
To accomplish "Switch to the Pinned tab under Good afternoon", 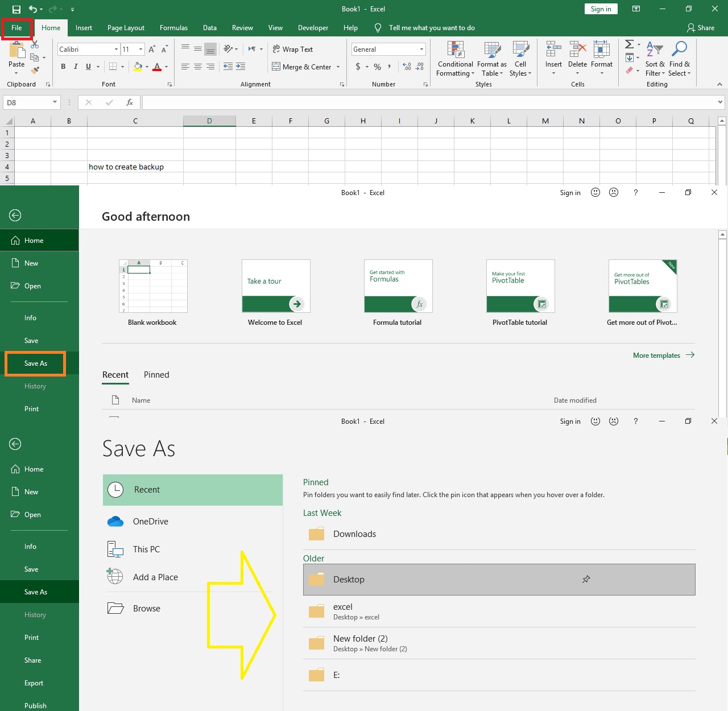I will pos(156,375).
